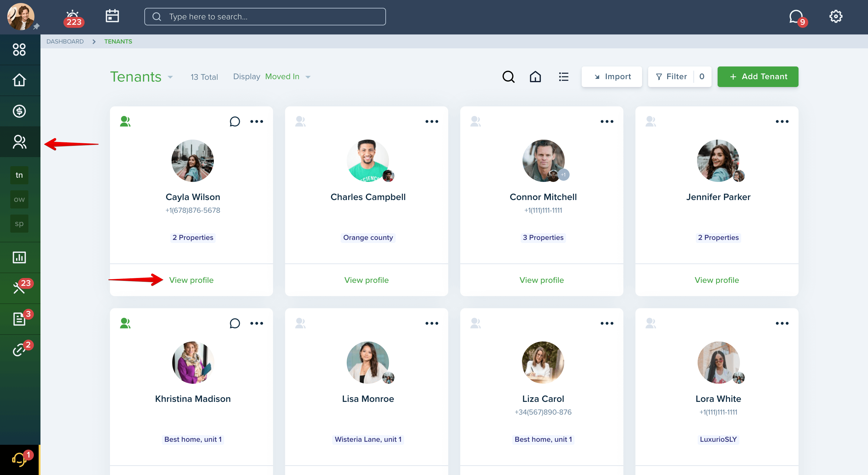Click Jennifer Parker's '2 Properties' tag
Image resolution: width=868 pixels, height=475 pixels.
click(x=719, y=238)
